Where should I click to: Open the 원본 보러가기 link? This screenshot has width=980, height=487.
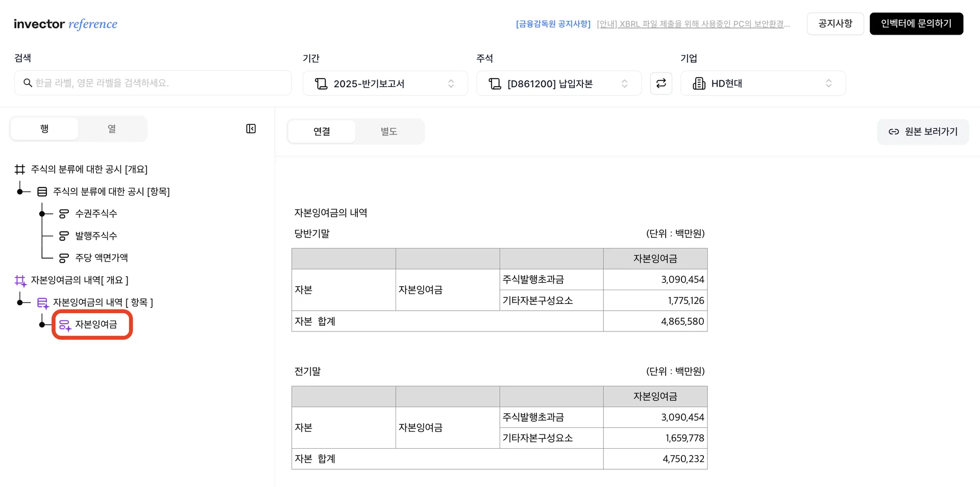point(923,132)
